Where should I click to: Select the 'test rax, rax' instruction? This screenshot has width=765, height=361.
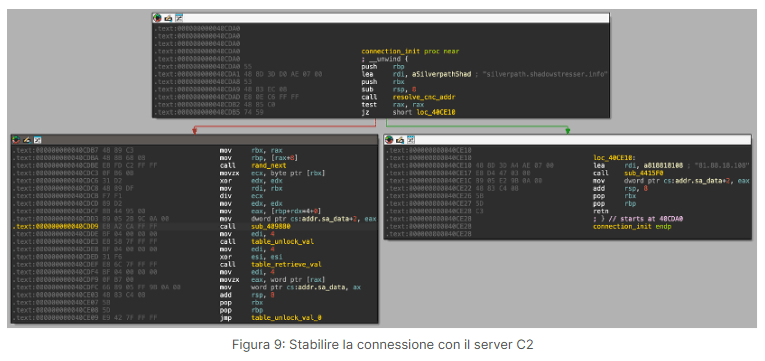[x=392, y=105]
